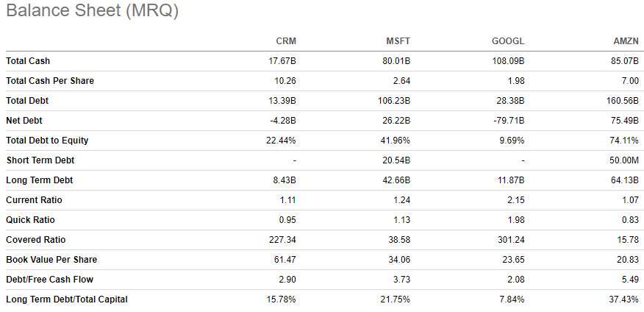Click the MSFT column header
This screenshot has height=312, width=644.
[x=398, y=41]
